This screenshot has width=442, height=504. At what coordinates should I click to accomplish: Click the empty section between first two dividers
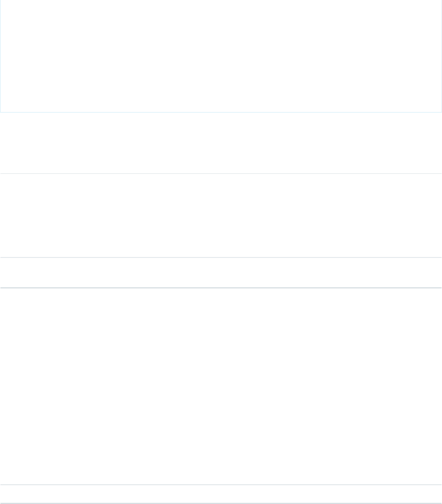click(x=221, y=215)
